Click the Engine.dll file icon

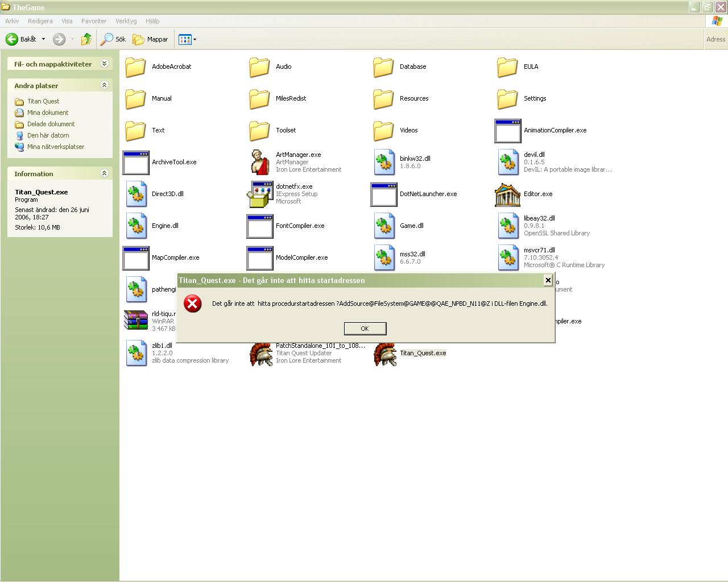(x=136, y=226)
